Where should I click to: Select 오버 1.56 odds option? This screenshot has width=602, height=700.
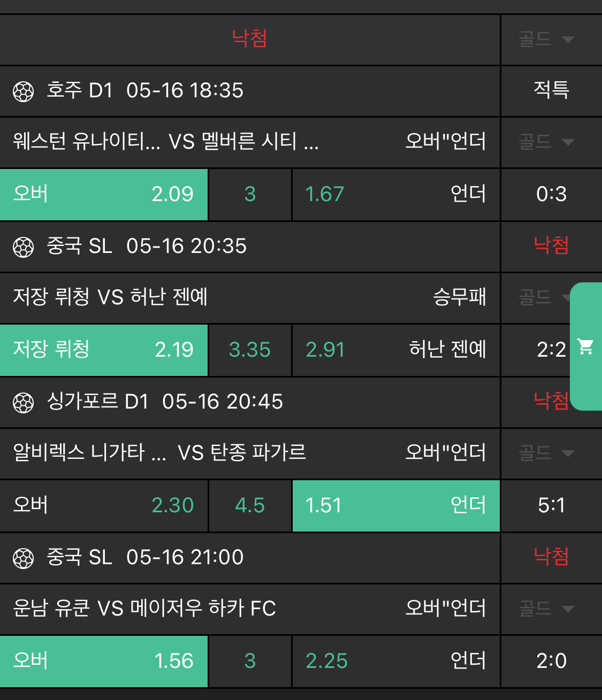(x=104, y=661)
